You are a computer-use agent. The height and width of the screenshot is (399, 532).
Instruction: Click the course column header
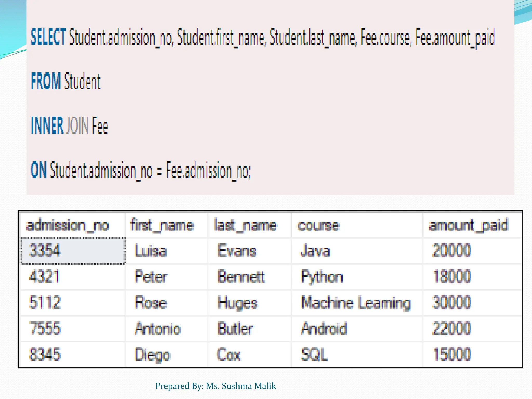318,225
